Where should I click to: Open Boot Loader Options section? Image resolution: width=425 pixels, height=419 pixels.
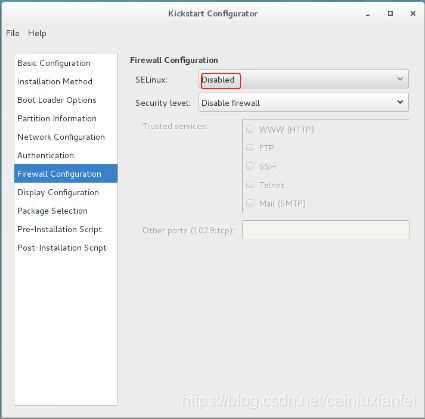[66, 100]
